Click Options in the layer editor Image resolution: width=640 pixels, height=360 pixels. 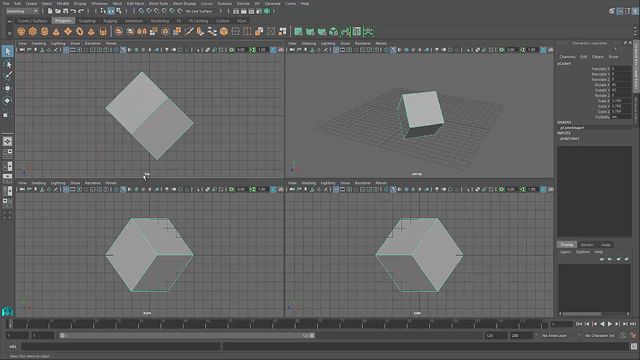582,252
